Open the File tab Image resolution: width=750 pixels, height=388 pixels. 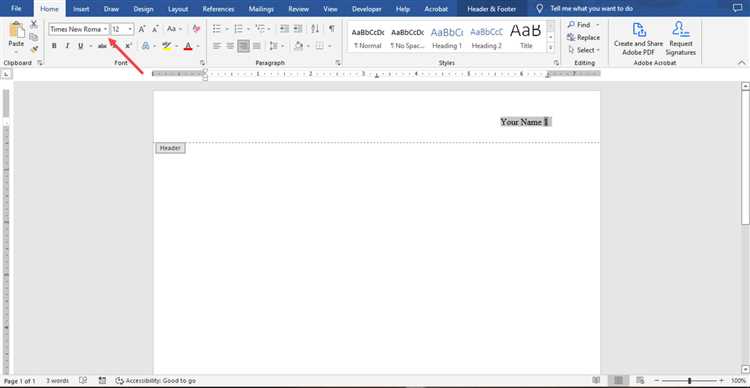[x=16, y=8]
